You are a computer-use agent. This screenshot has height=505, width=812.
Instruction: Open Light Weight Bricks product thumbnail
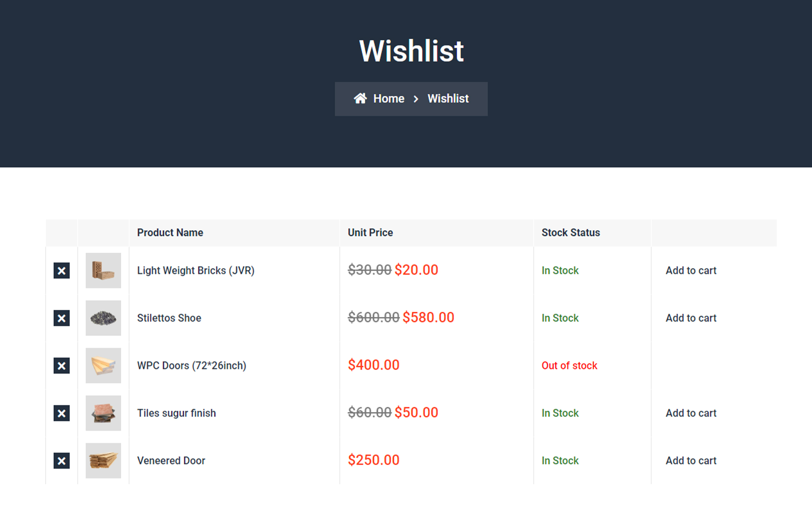pyautogui.click(x=103, y=271)
